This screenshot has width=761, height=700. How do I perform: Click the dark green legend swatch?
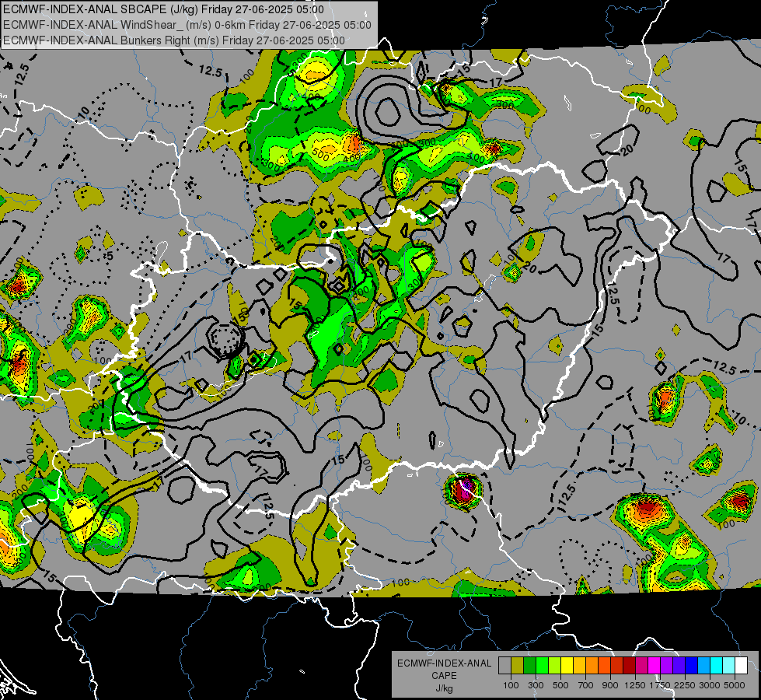click(529, 666)
